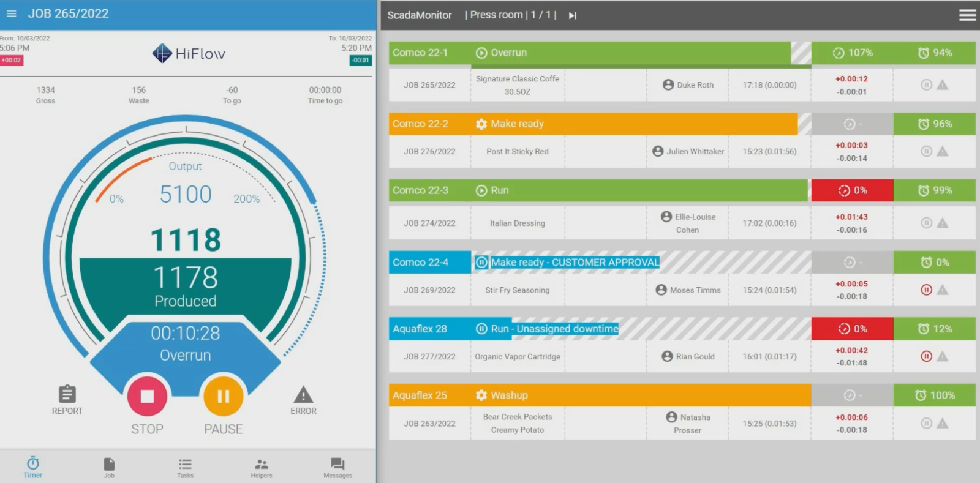Click grey pause icon in Comco 22-1 row
The height and width of the screenshot is (483, 980).
[926, 85]
